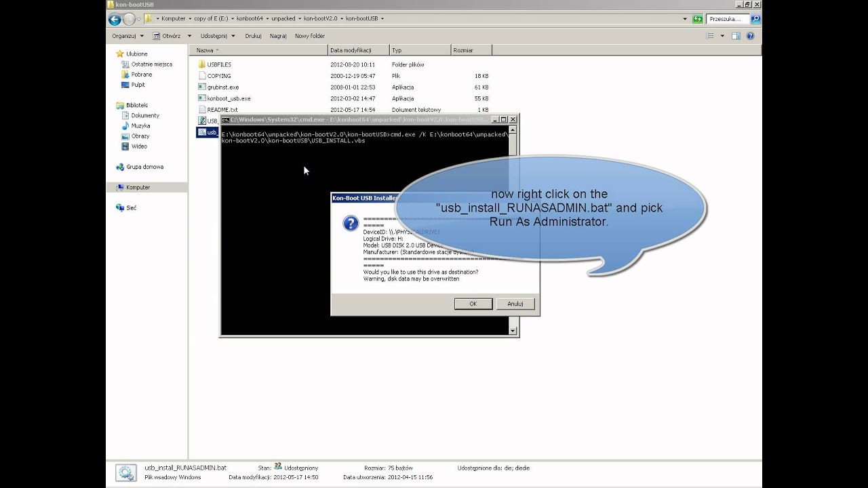Image resolution: width=868 pixels, height=488 pixels.
Task: Go forward using the Explorer forward arrow
Action: pos(128,19)
